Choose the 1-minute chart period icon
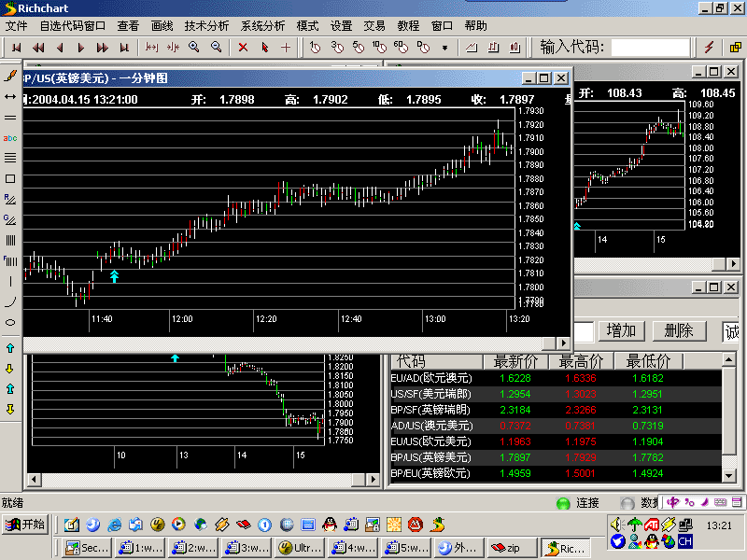This screenshot has width=747, height=560. (315, 48)
